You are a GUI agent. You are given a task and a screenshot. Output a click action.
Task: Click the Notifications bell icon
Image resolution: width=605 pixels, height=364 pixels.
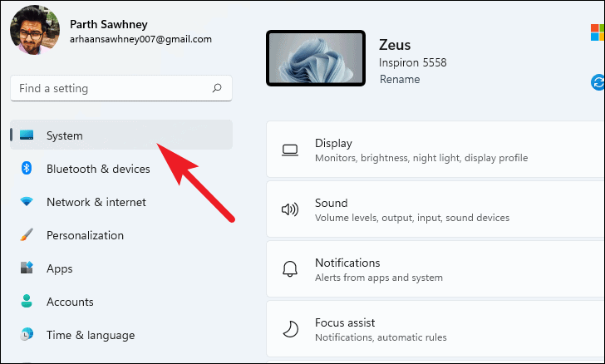290,269
